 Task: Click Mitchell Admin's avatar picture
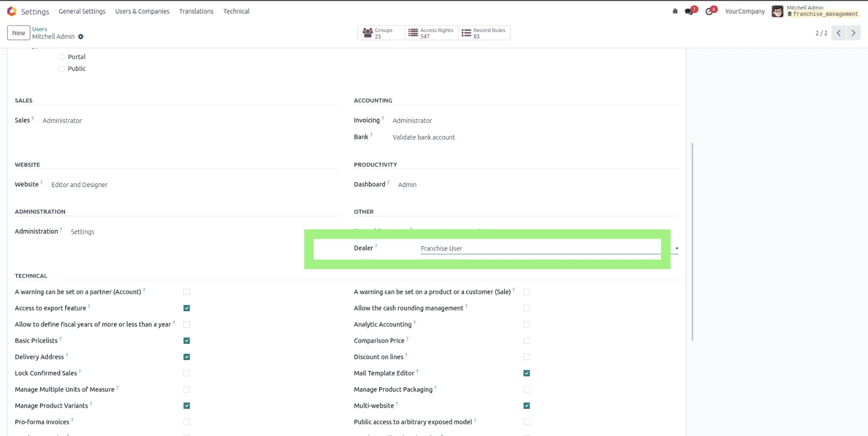[x=777, y=11]
